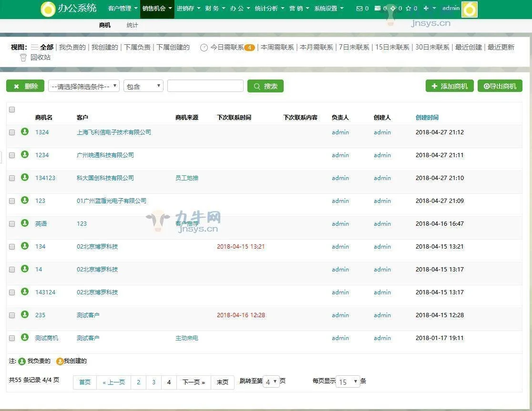Click the star favorites icon in header
The height and width of the screenshot is (411, 532).
408,9
